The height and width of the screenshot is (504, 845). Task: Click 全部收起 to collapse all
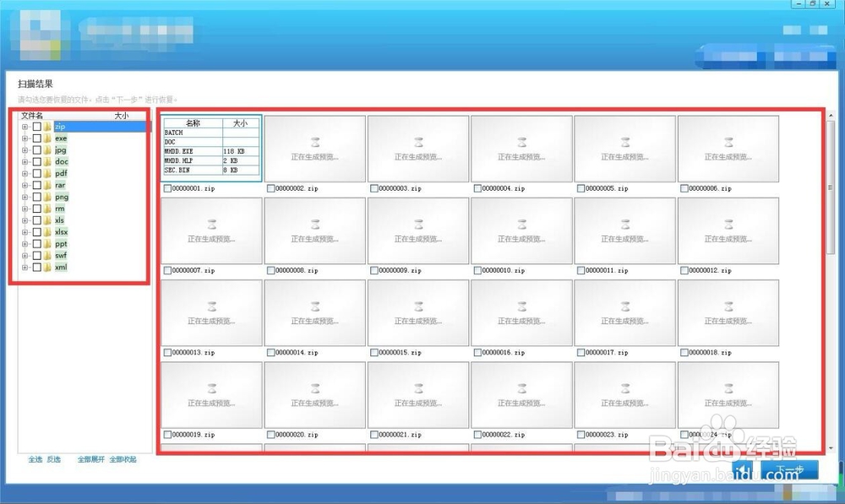pos(123,459)
